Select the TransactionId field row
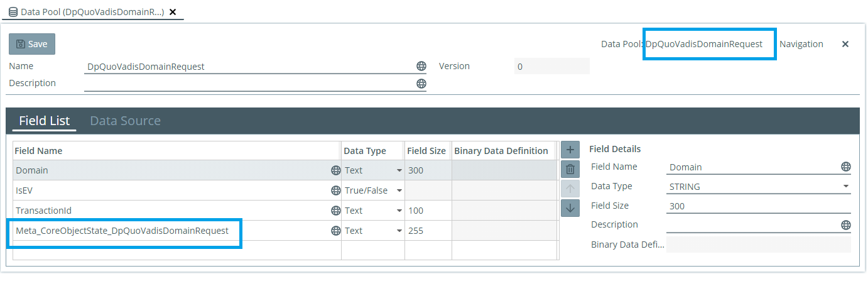 tap(170, 211)
